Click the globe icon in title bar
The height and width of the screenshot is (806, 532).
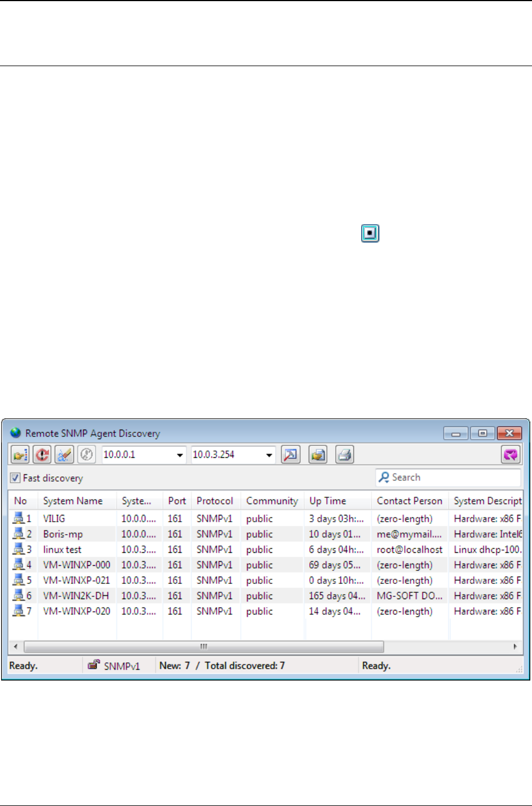(16, 433)
